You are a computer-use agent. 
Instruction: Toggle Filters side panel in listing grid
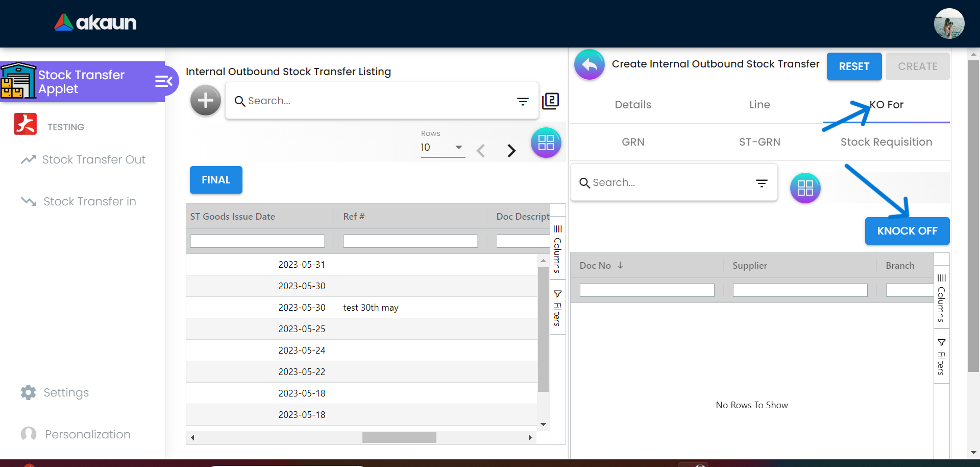click(x=557, y=308)
